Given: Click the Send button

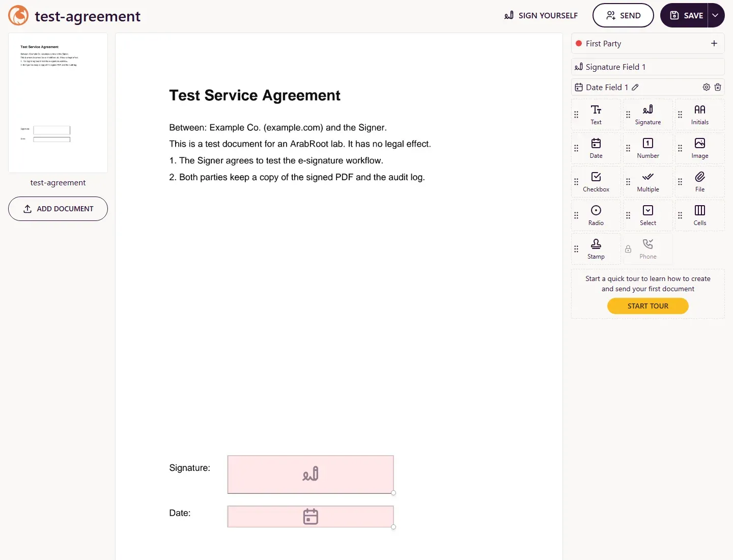Looking at the screenshot, I should click(623, 15).
